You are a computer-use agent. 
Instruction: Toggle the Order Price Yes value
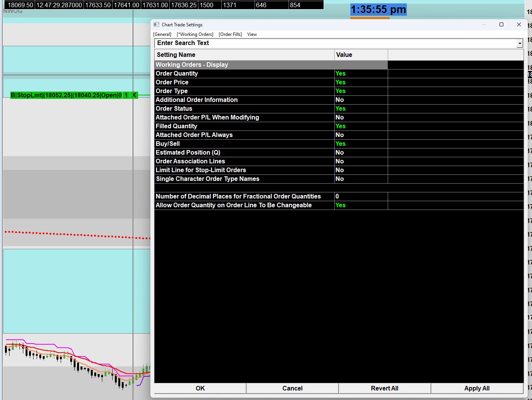click(x=361, y=82)
